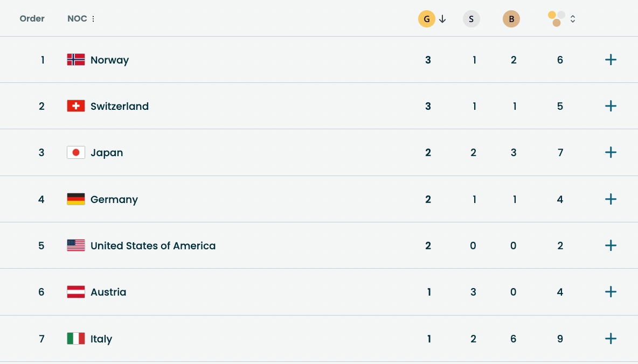Sort by total medals icon

click(557, 19)
